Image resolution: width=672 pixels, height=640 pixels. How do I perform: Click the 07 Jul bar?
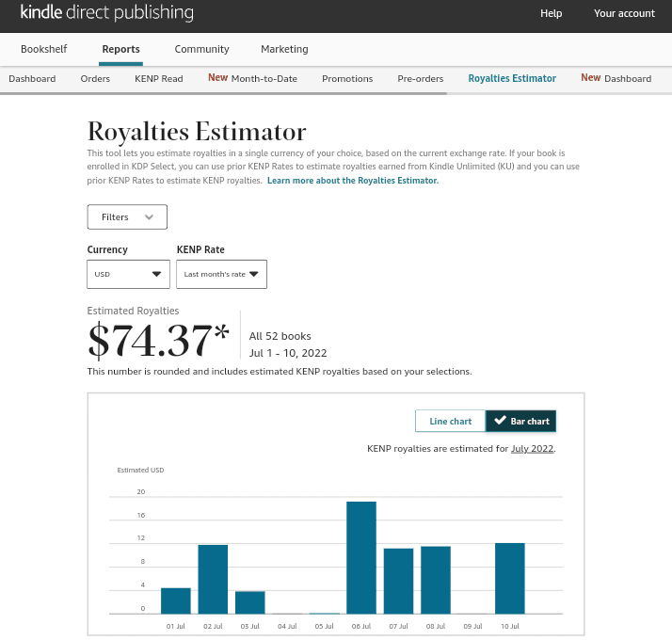(x=398, y=582)
